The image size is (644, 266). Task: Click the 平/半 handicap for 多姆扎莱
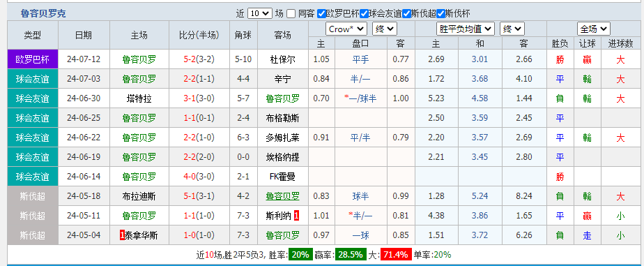360,138
